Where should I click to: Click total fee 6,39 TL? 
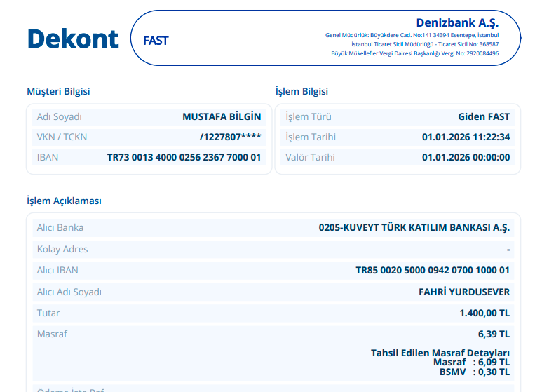[x=494, y=334]
